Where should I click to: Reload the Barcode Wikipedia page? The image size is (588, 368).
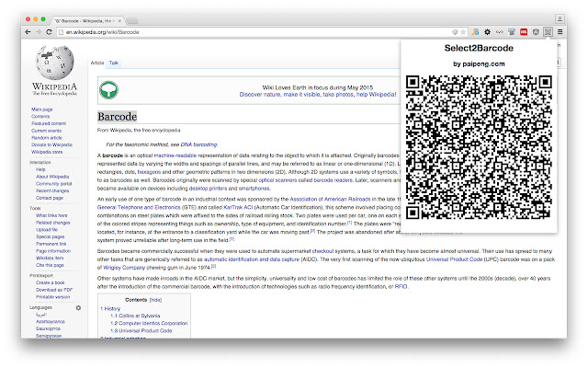pos(49,32)
